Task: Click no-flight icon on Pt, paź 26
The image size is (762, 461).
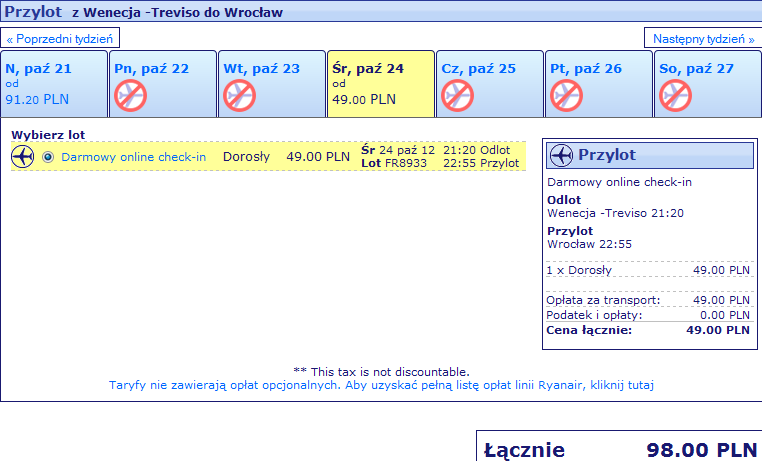Action: [x=566, y=96]
